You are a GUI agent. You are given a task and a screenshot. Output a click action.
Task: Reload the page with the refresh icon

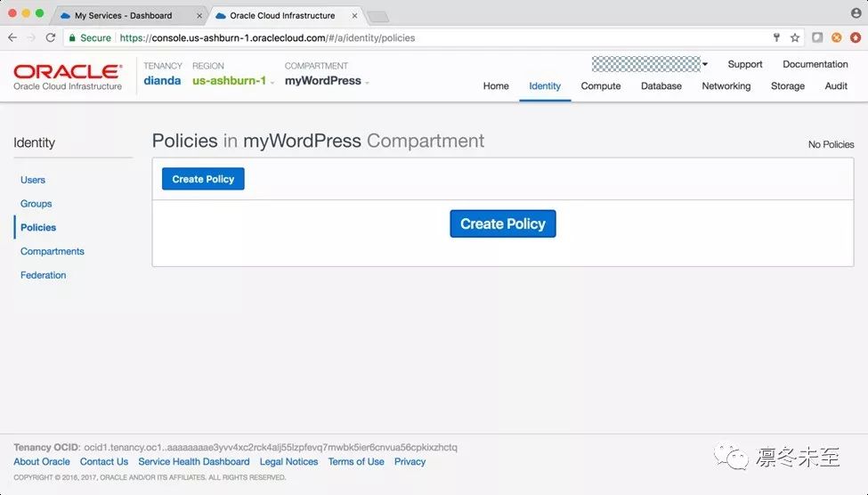[51, 37]
